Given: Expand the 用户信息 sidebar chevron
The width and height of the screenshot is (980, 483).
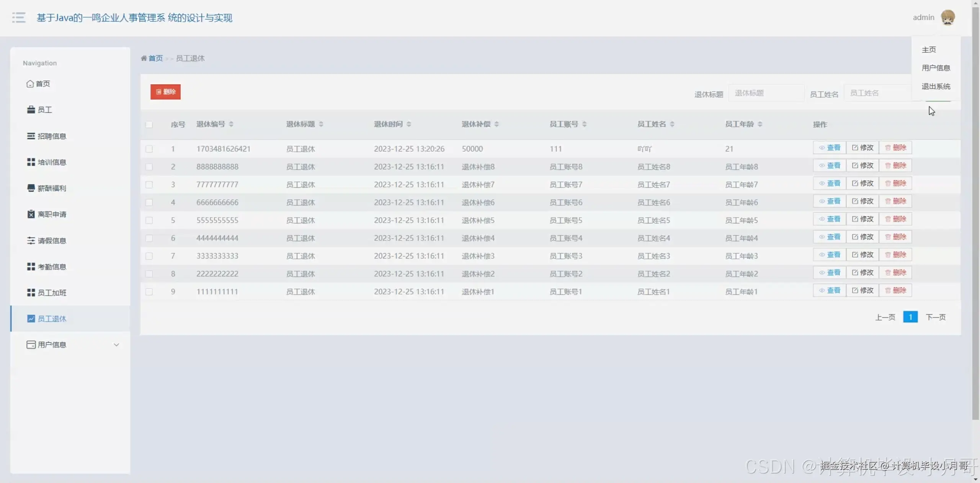Looking at the screenshot, I should (x=116, y=345).
